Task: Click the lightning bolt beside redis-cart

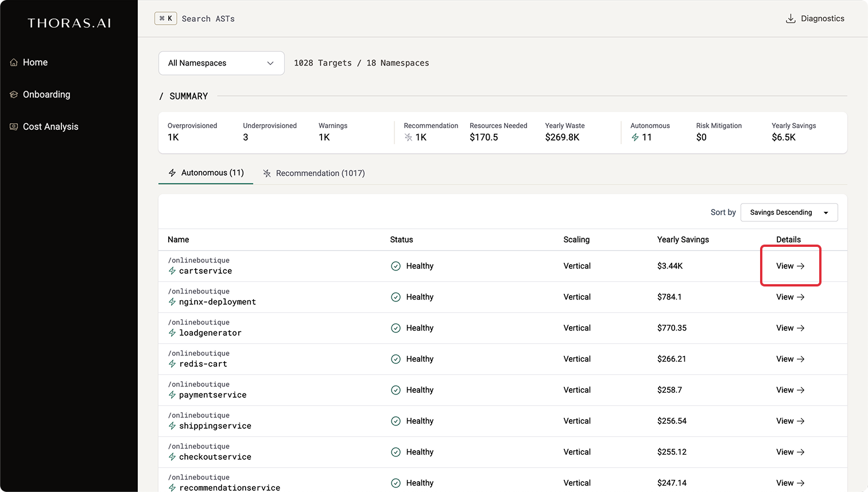Action: click(x=172, y=364)
